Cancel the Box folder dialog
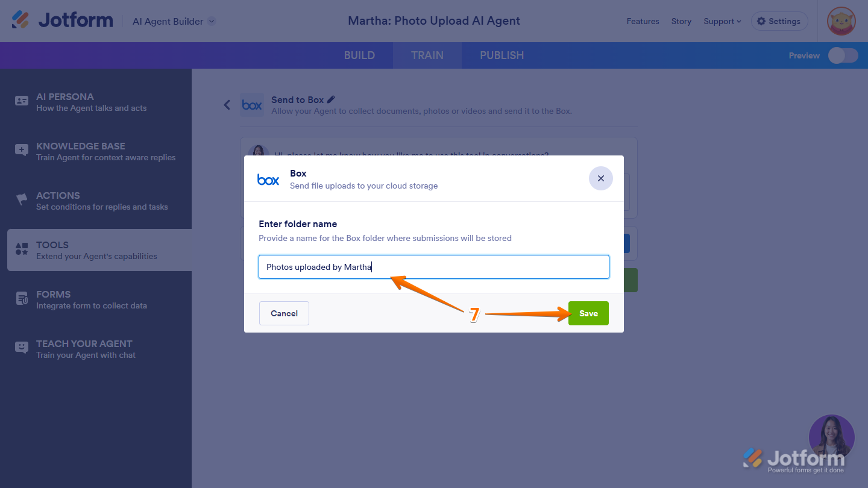The image size is (868, 488). tap(284, 313)
